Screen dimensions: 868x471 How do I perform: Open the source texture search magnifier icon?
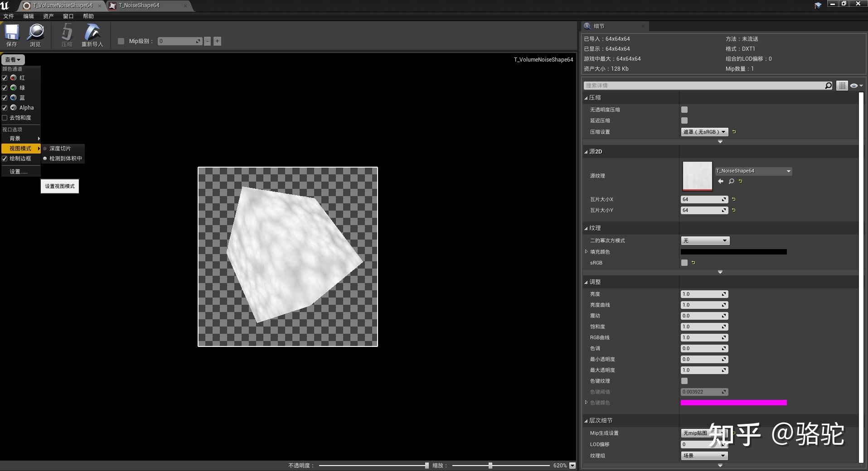(x=731, y=181)
